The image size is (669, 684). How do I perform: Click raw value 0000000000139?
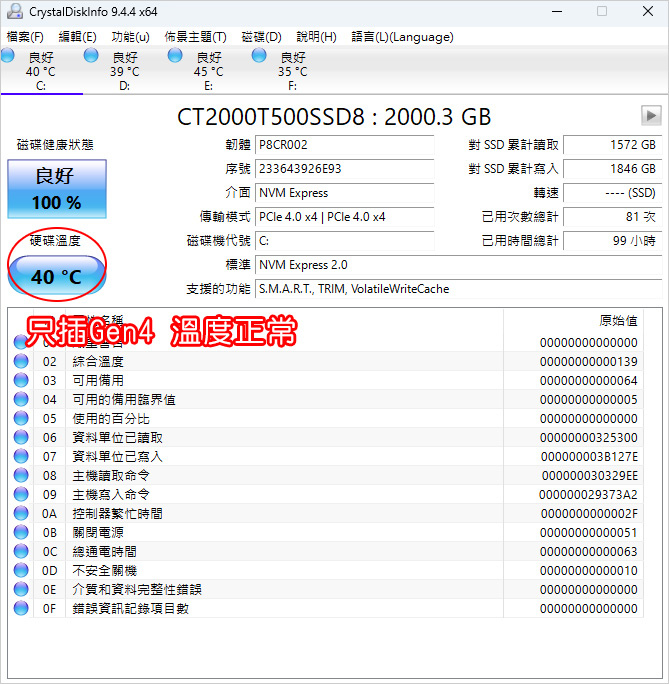tap(589, 362)
